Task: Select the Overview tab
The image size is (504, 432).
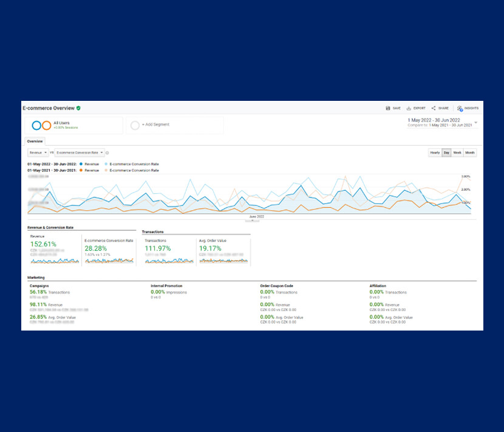Action: click(35, 141)
